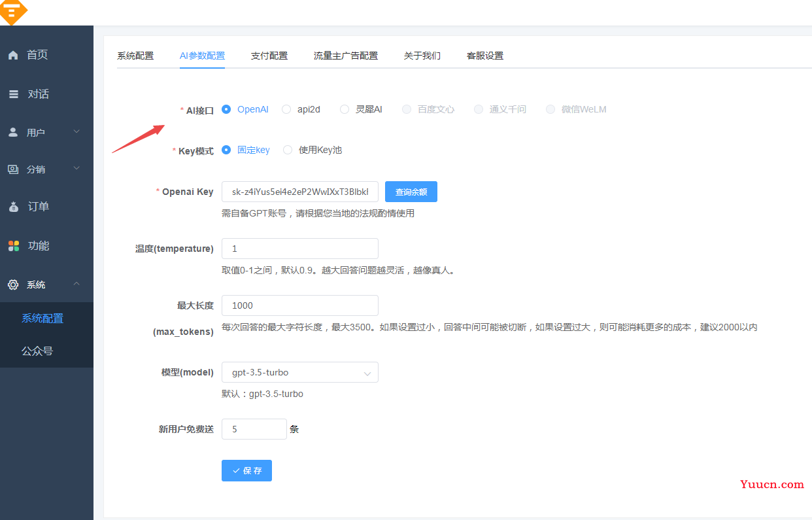Select the api2d interface radio button
The width and height of the screenshot is (812, 520).
tap(286, 109)
